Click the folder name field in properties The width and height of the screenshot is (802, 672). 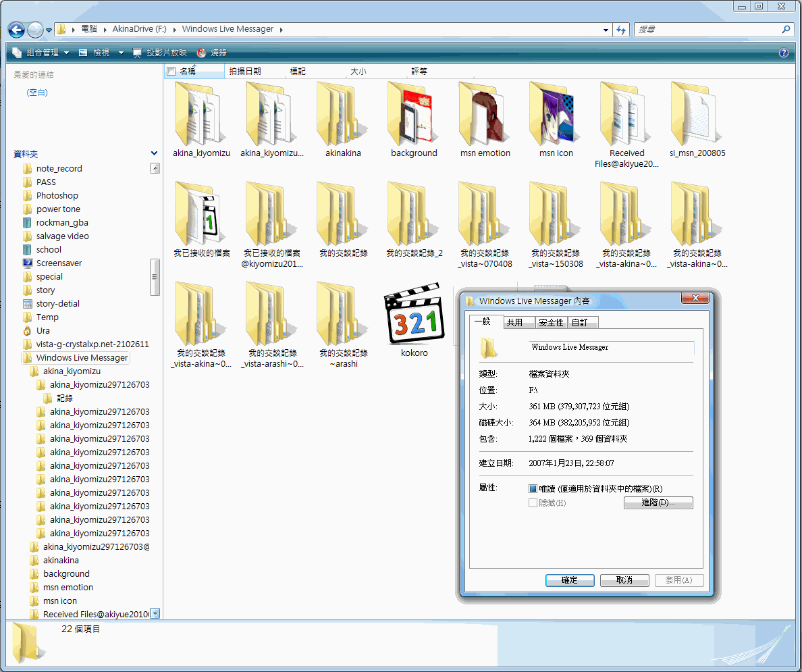point(611,347)
